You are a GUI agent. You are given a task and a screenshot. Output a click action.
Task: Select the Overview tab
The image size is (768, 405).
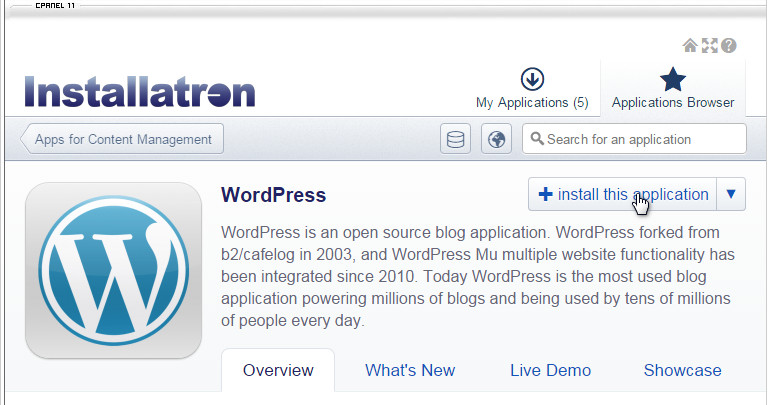(x=278, y=370)
